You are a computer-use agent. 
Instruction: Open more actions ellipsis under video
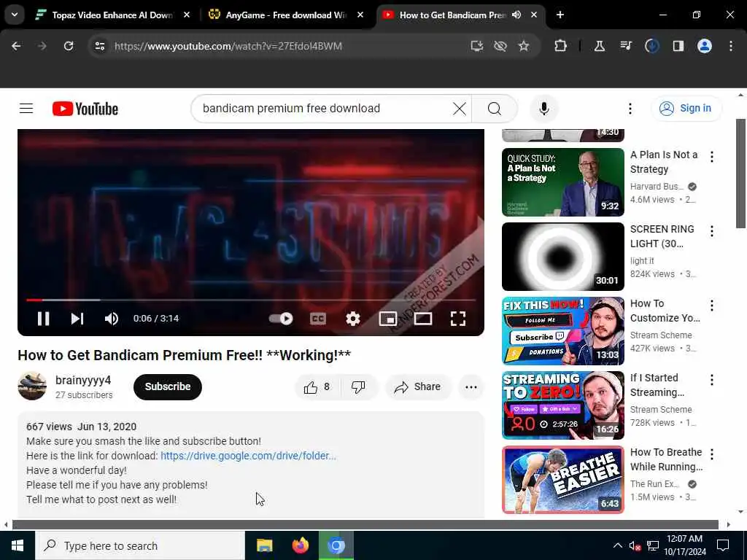click(x=471, y=386)
